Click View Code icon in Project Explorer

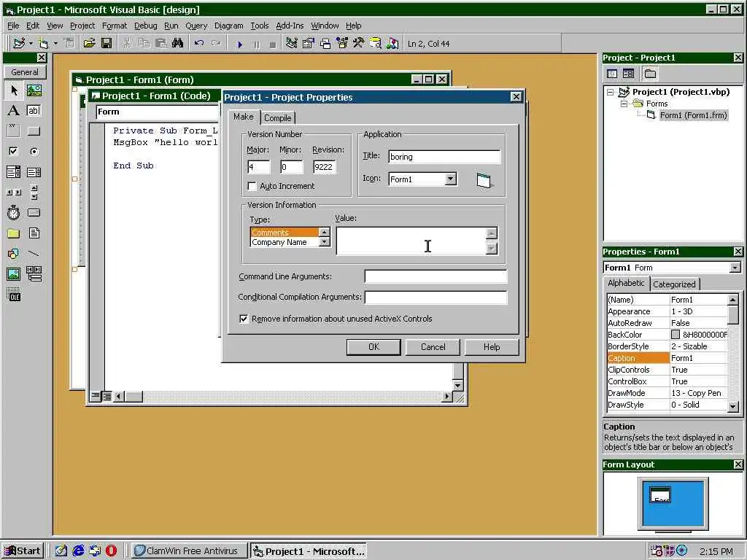tap(612, 74)
